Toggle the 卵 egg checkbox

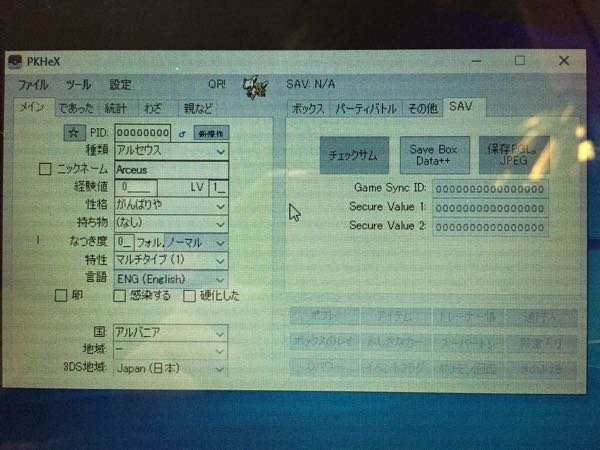61,296
